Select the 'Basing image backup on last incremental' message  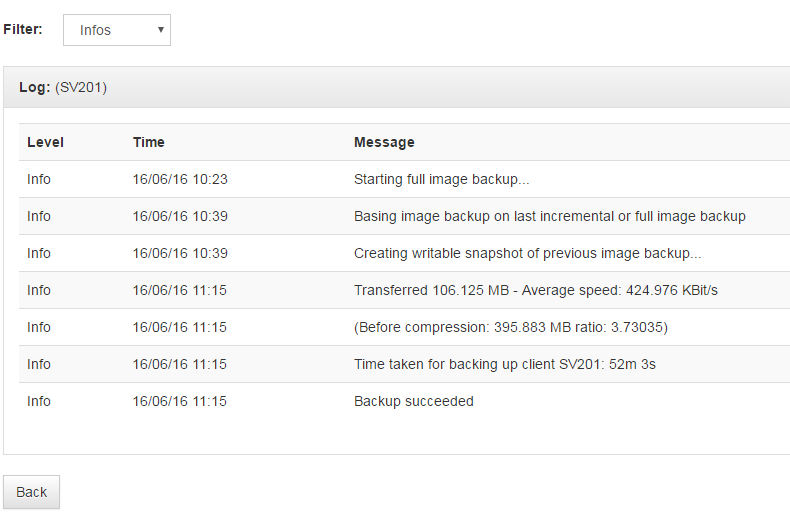point(550,216)
